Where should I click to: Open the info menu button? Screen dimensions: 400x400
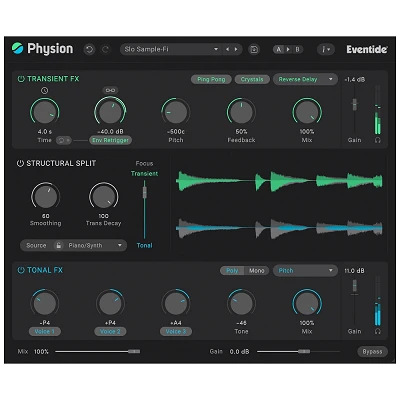click(326, 50)
